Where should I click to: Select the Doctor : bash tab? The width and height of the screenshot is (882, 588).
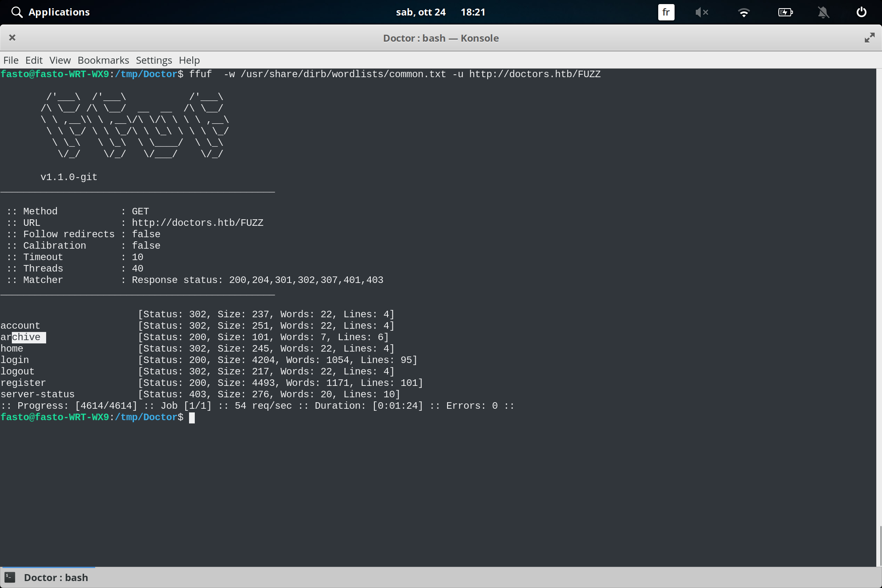pos(56,577)
